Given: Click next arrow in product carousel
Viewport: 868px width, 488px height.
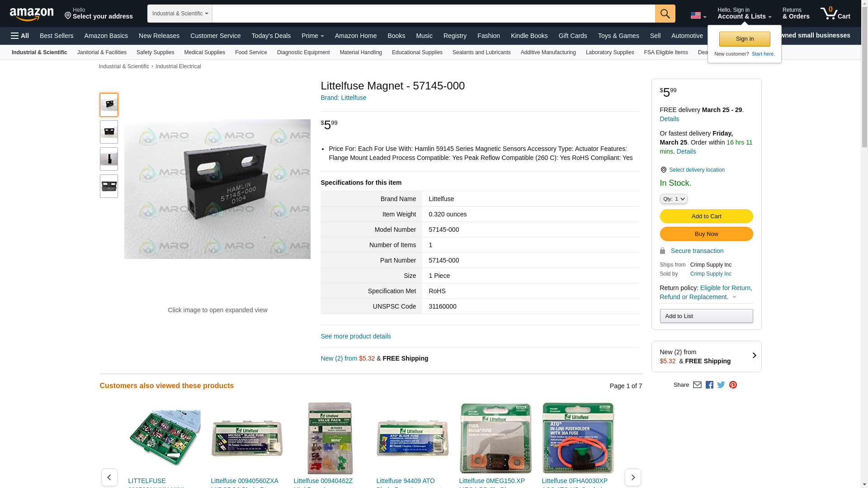Looking at the screenshot, I should (632, 477).
